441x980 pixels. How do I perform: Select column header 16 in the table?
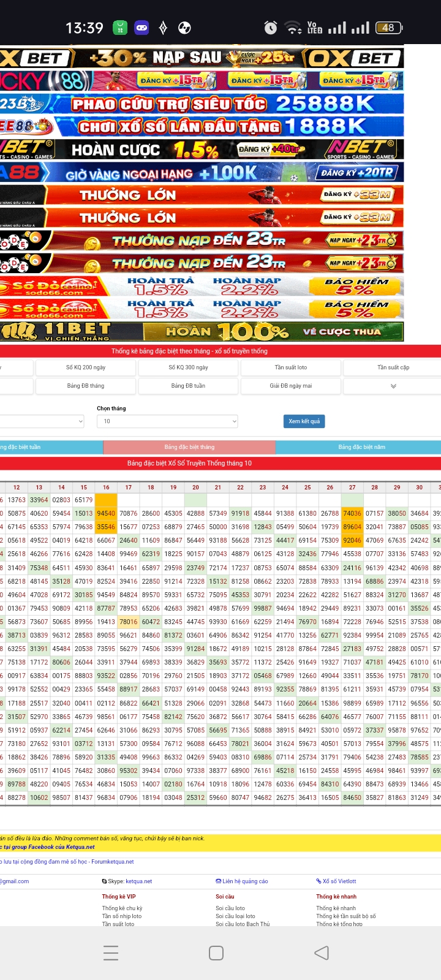tap(106, 488)
